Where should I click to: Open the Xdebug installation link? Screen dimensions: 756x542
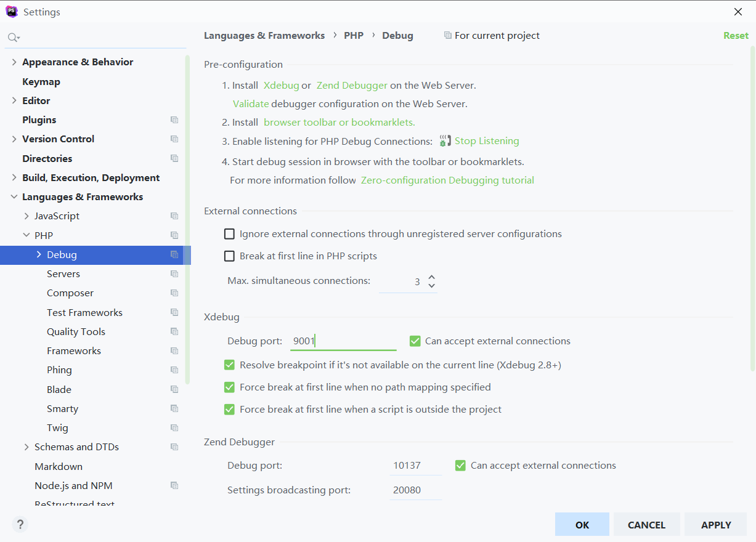click(282, 86)
